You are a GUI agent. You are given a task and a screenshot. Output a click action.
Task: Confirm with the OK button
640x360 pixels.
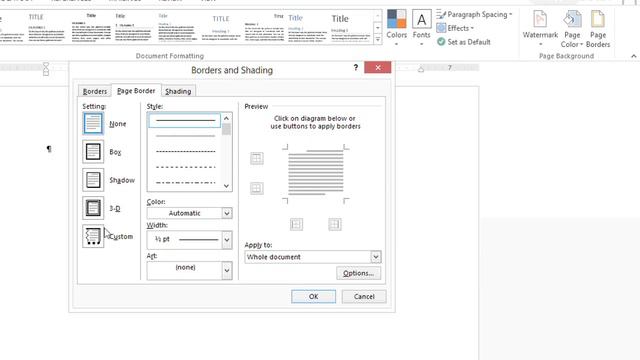click(313, 296)
